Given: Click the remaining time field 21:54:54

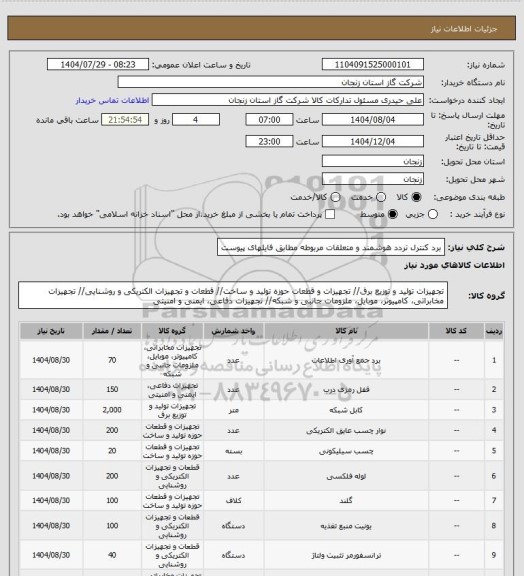Looking at the screenshot, I should coord(125,120).
